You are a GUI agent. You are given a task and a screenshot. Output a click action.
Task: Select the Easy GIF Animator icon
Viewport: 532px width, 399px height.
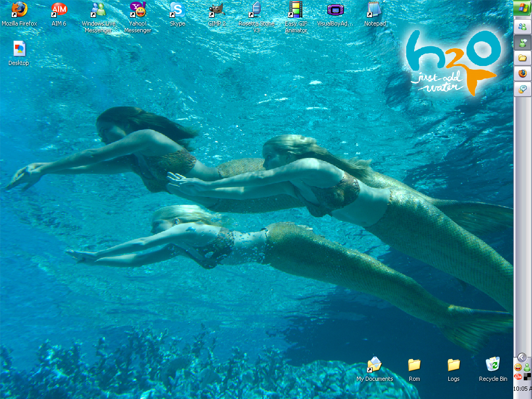coord(296,17)
